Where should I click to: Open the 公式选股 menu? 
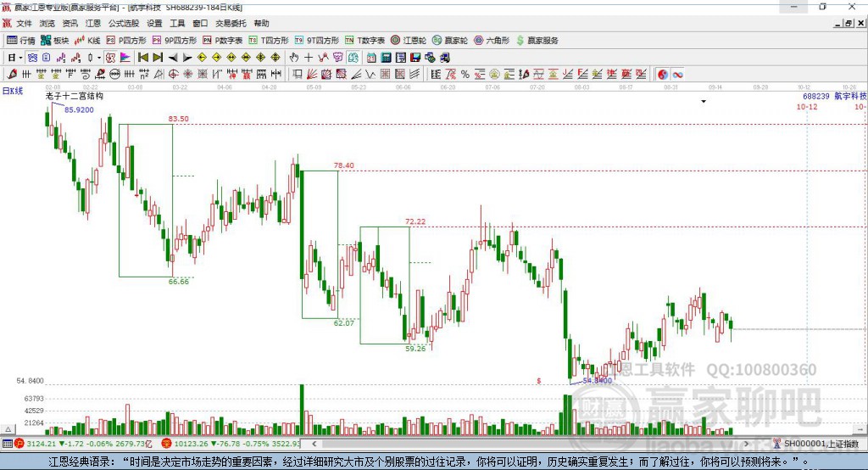click(x=124, y=23)
